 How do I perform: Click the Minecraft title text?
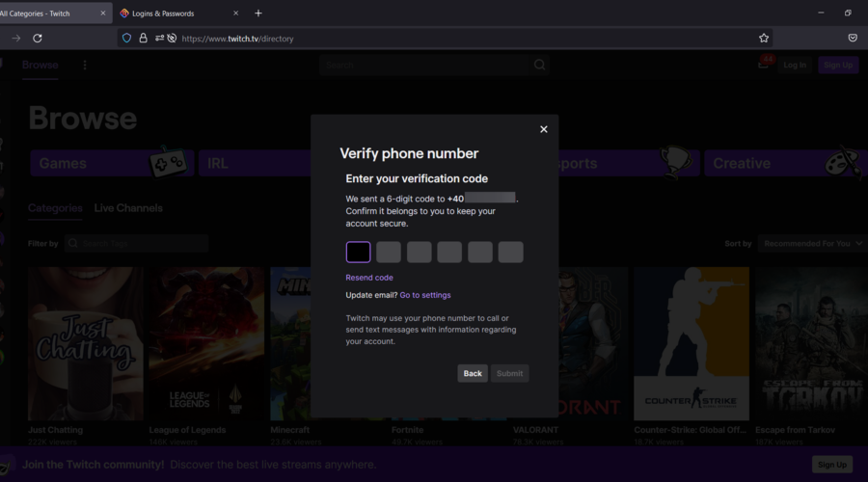[x=290, y=430]
